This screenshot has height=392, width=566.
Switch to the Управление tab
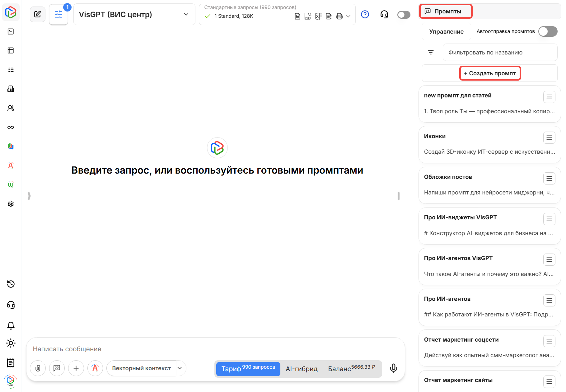(446, 31)
